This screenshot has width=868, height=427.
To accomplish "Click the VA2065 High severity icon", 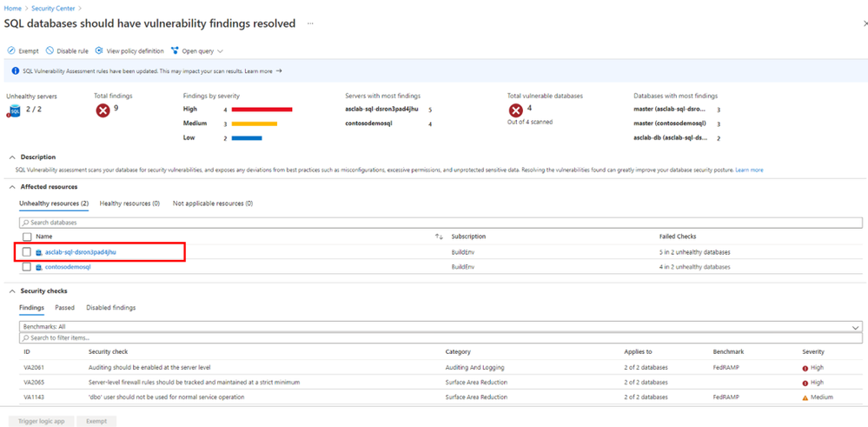I will point(805,383).
